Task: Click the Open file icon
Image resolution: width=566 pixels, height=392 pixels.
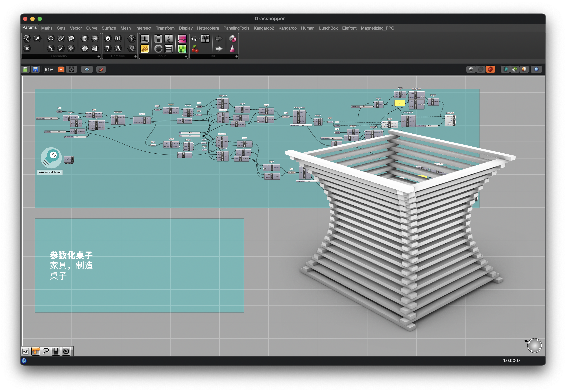Action: [x=25, y=69]
